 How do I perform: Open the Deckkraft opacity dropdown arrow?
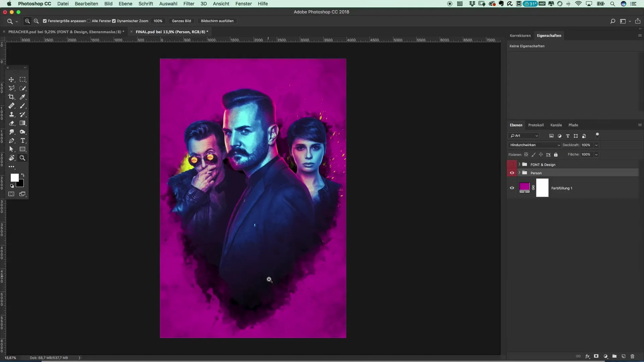coord(596,145)
